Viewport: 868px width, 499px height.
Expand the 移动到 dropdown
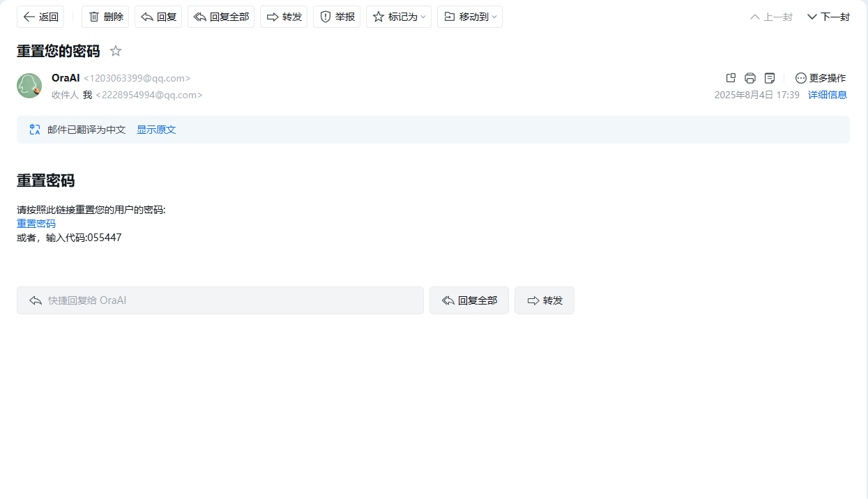click(470, 17)
